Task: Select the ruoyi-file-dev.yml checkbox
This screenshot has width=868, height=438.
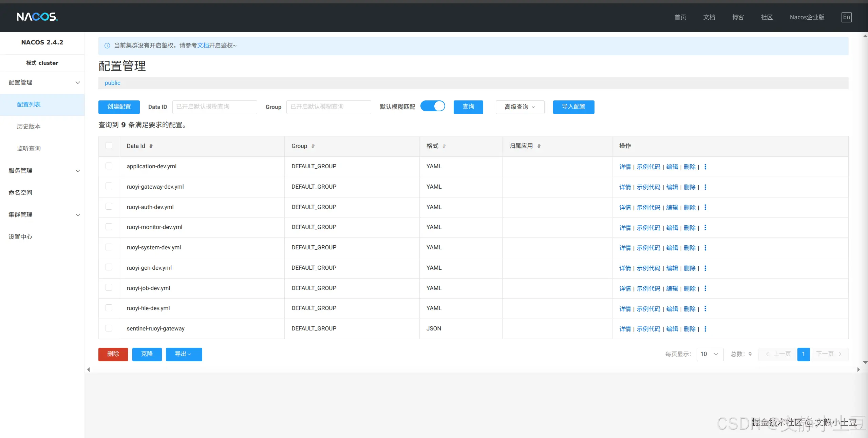Action: coord(109,308)
